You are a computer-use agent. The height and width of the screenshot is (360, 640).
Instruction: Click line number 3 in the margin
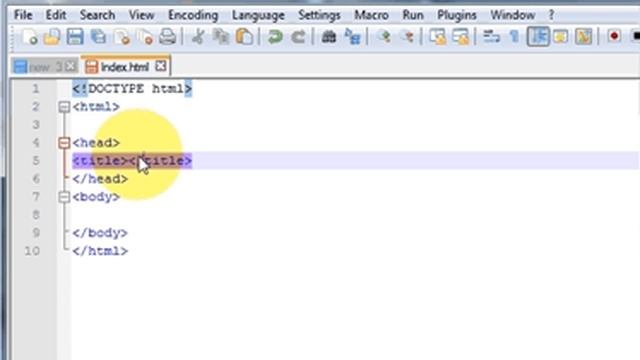point(36,125)
